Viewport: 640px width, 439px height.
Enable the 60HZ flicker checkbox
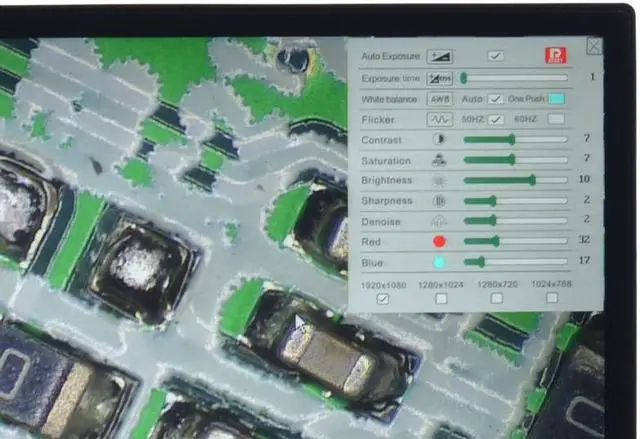555,119
